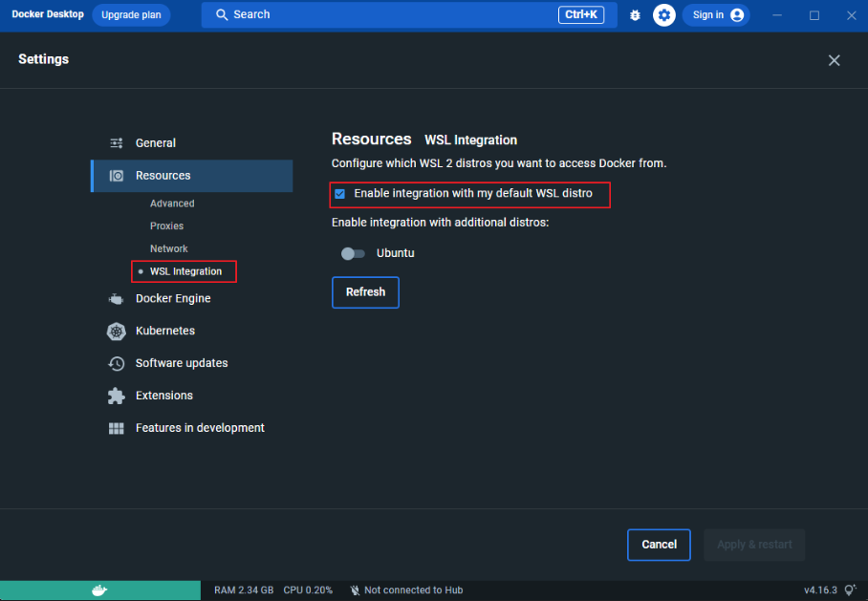The image size is (868, 601).
Task: Click the Ubuntu distro label
Action: click(x=395, y=253)
